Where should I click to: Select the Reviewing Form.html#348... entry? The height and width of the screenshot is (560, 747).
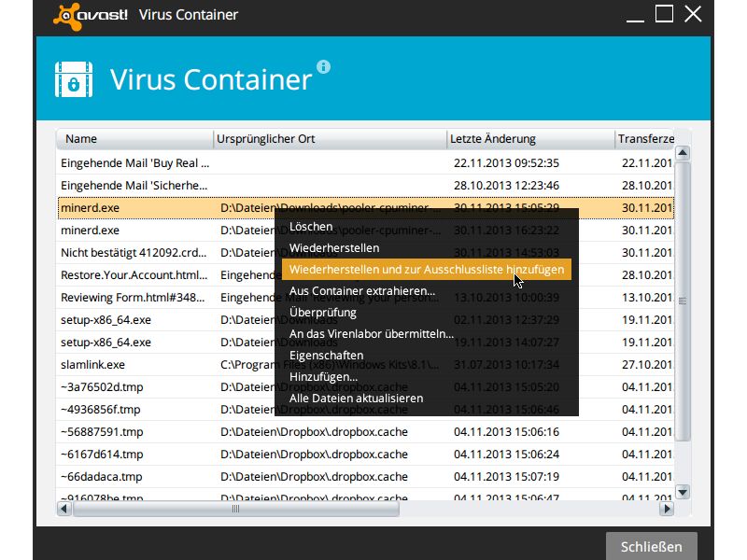pos(133,297)
